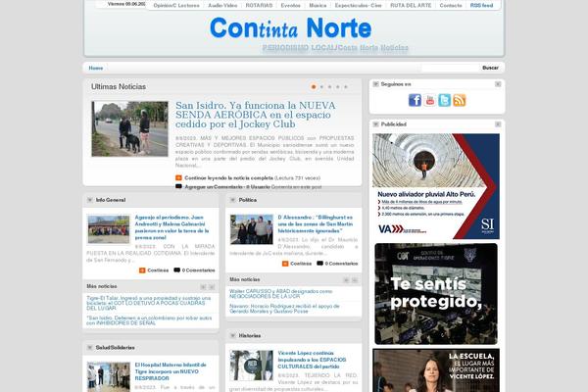
Task: Select the first orange slider dot in Ultimas Noticias
Action: tap(314, 87)
